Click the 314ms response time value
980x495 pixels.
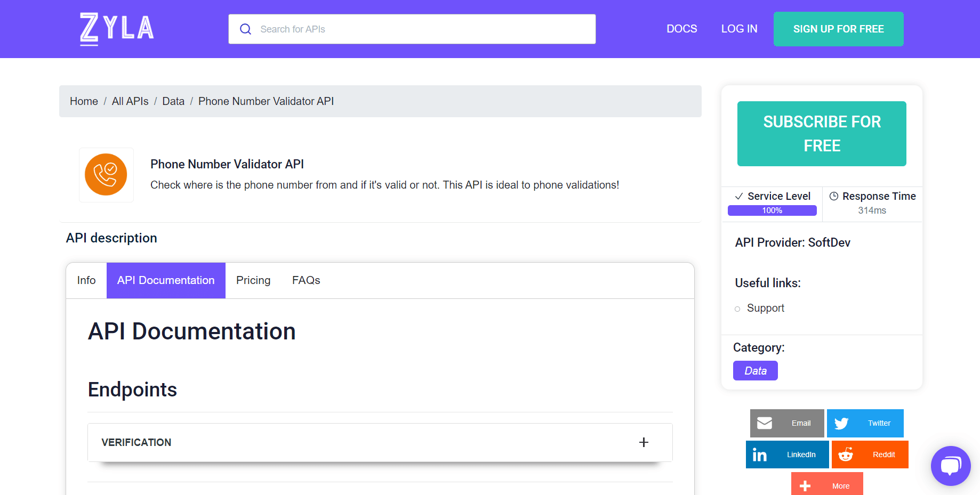pos(872,210)
